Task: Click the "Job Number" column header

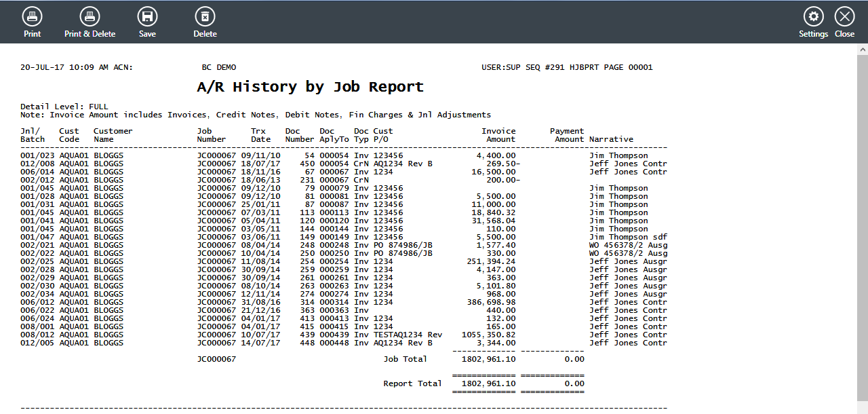Action: coord(212,135)
